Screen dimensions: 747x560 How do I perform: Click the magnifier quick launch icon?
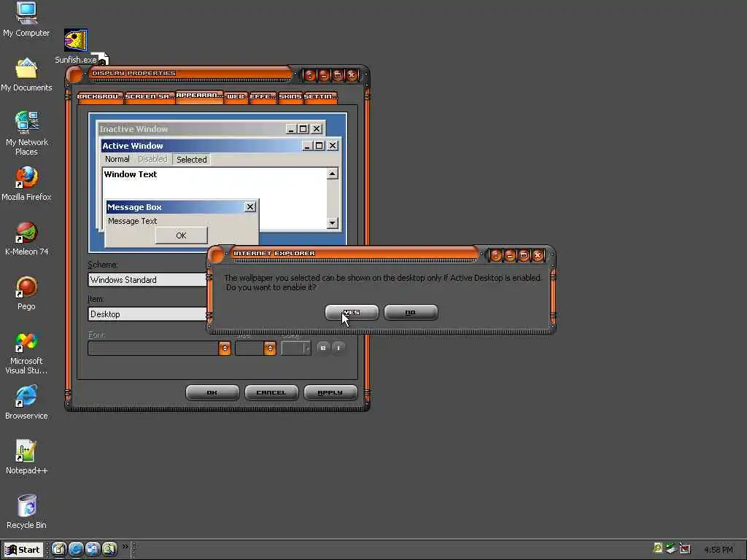pyautogui.click(x=109, y=549)
